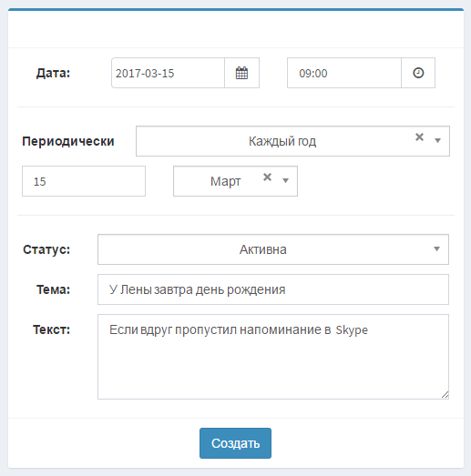Image resolution: width=471 pixels, height=476 pixels.
Task: Clear the Каждый год selection with X
Action: pos(419,137)
